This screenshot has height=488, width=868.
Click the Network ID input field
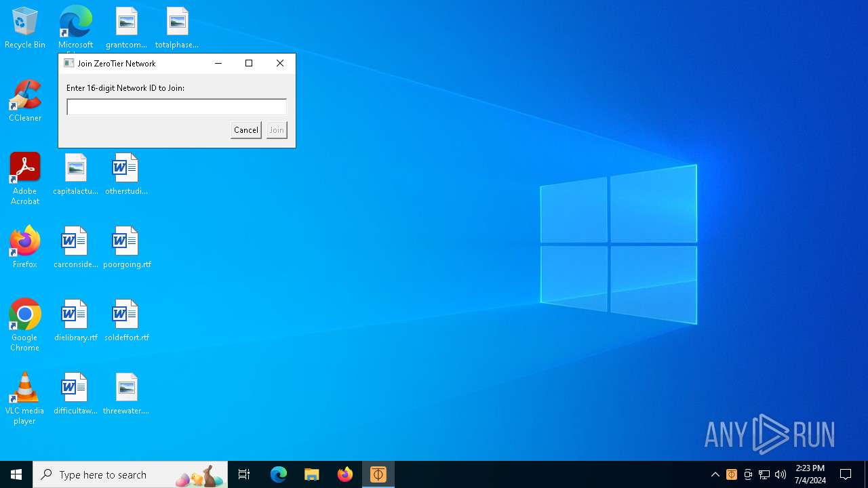176,107
